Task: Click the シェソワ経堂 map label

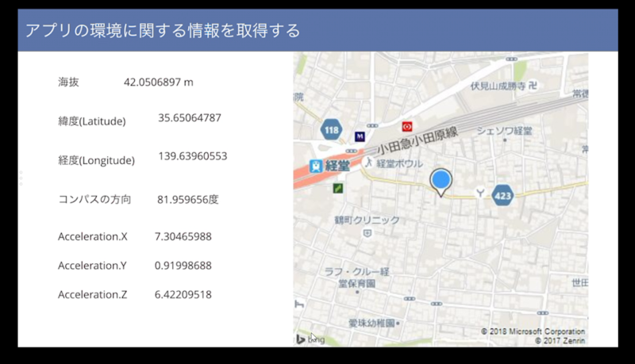Action: click(504, 131)
